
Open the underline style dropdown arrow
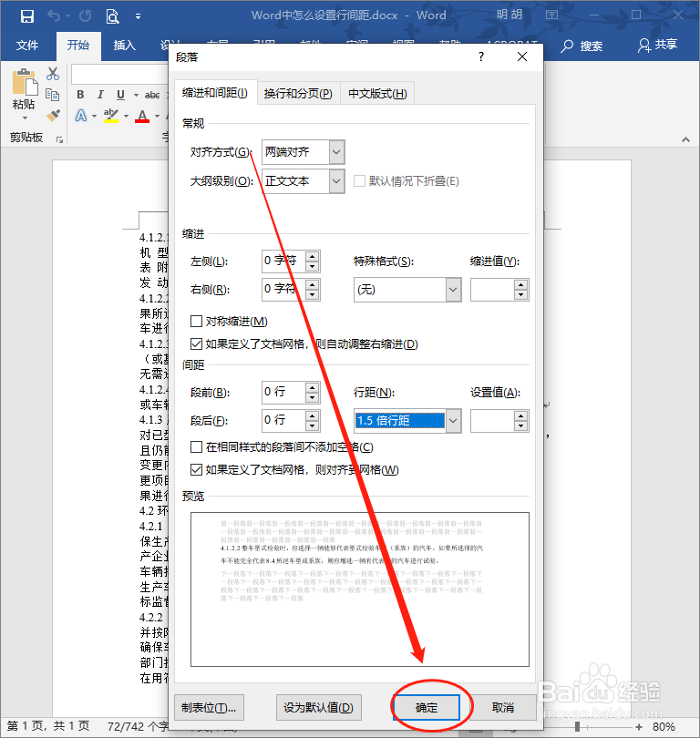[x=136, y=95]
